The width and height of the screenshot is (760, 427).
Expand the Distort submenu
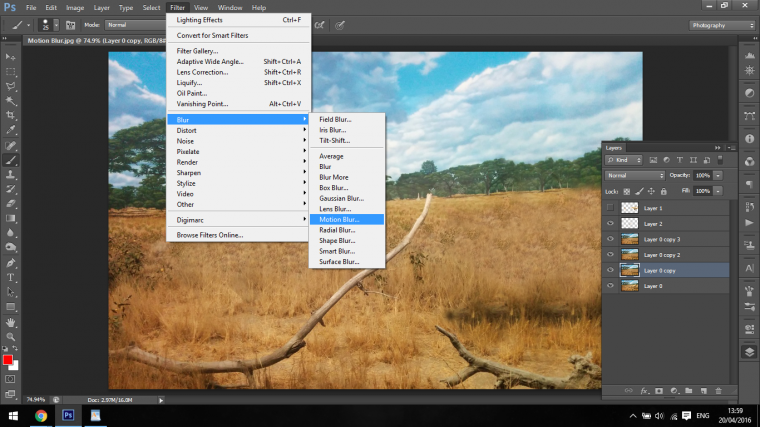238,130
